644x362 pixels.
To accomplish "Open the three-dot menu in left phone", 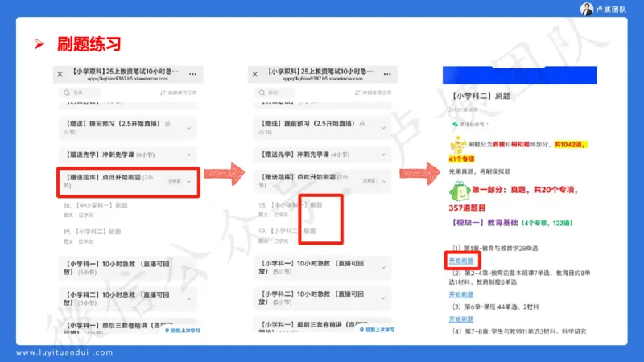I will point(192,74).
